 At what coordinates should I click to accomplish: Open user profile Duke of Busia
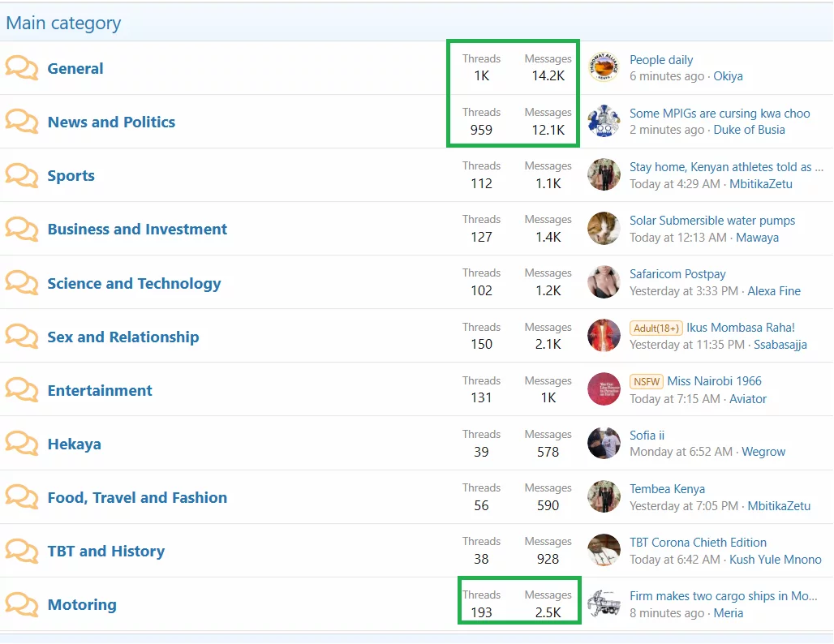[x=749, y=130]
